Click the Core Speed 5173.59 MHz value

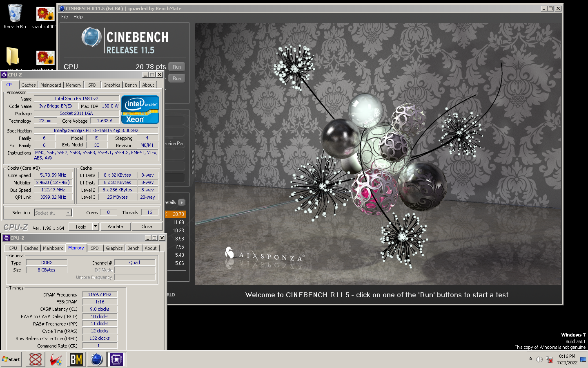53,175
